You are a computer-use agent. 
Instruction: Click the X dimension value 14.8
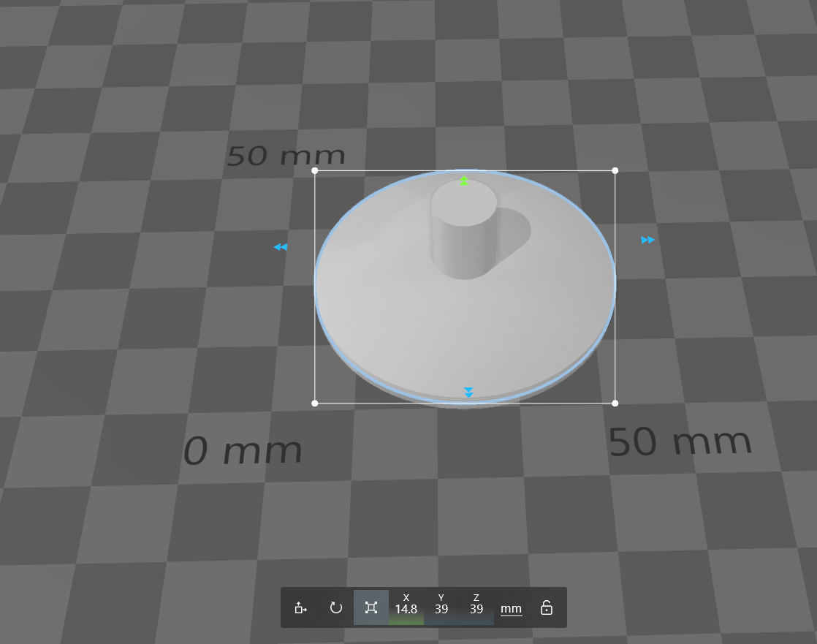pos(406,609)
